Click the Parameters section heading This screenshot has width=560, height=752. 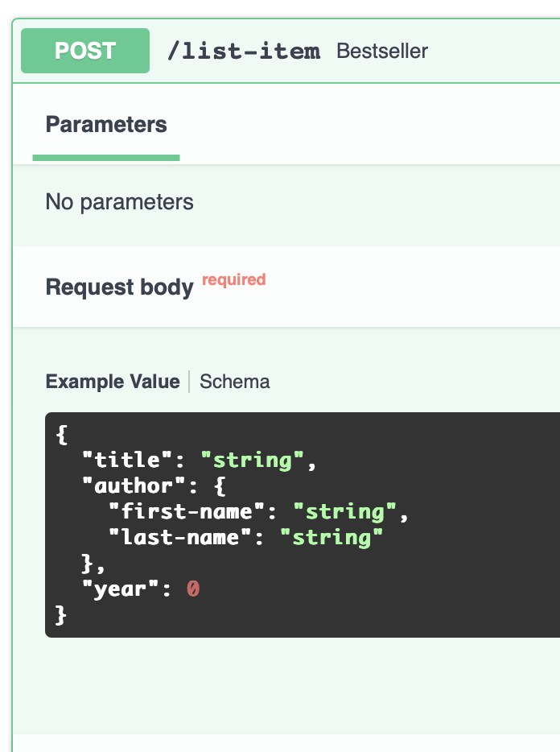(106, 124)
